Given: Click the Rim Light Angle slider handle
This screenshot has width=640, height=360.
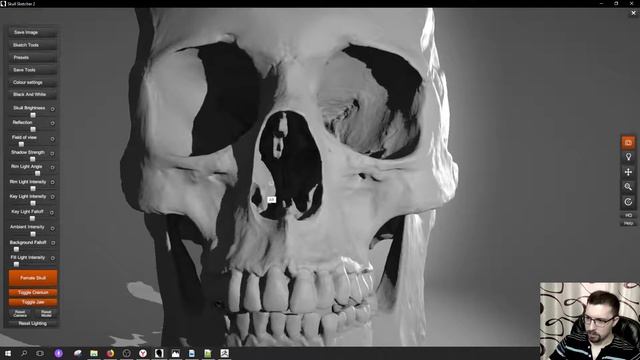Looking at the screenshot, I should (x=37, y=173).
